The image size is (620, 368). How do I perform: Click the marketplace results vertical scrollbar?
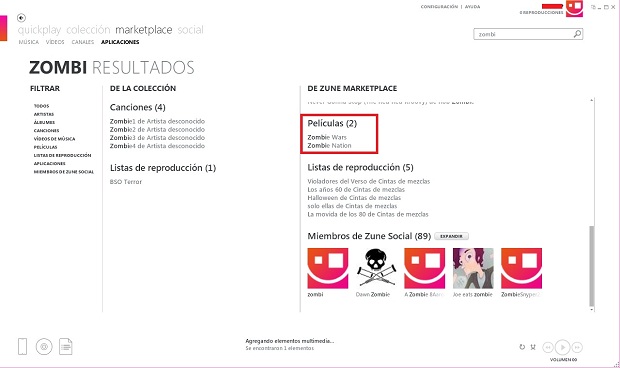pos(592,205)
